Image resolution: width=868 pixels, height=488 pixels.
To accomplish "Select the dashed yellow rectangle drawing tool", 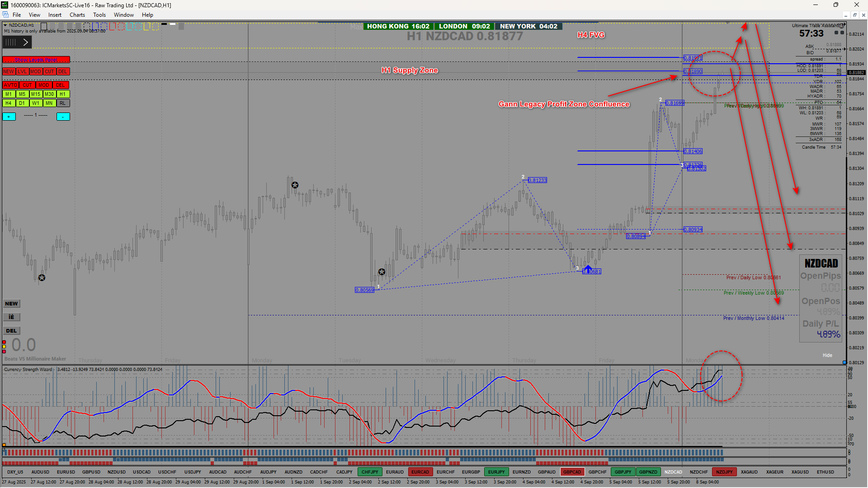I will 156,27.
